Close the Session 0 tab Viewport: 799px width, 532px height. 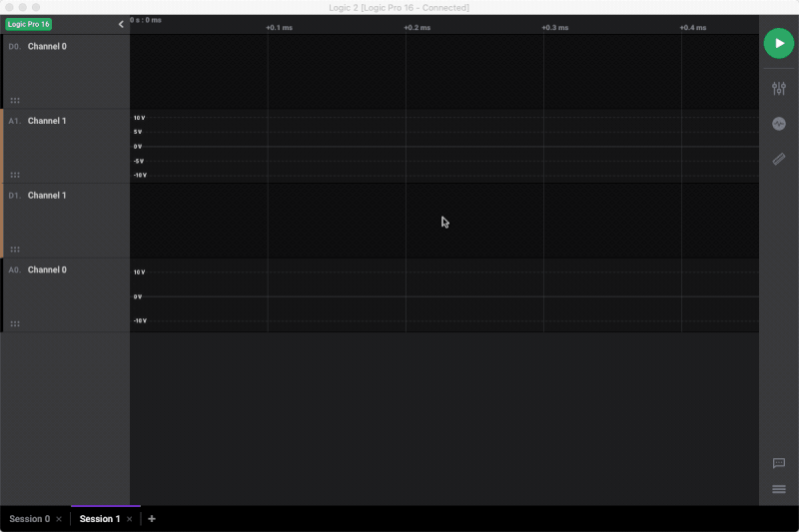59,519
